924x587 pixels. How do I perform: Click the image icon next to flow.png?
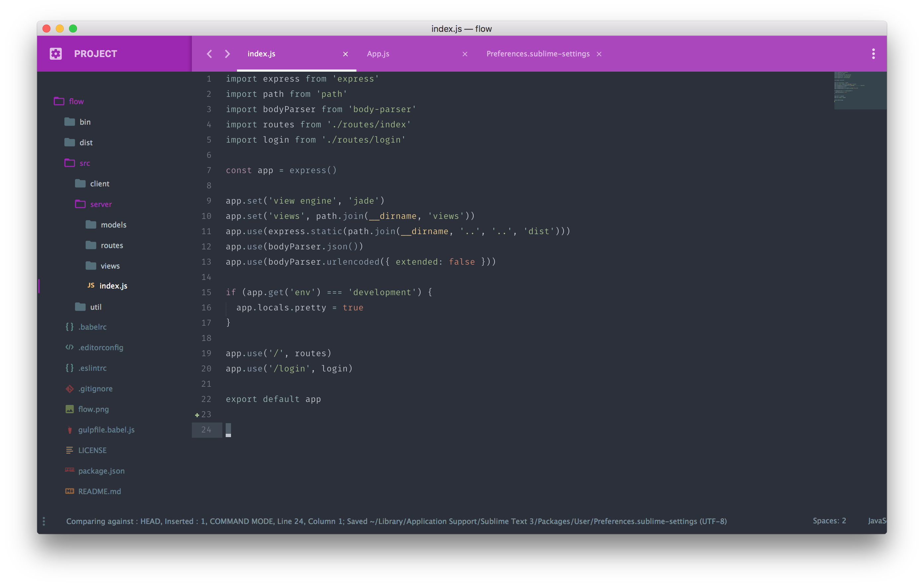coord(69,409)
